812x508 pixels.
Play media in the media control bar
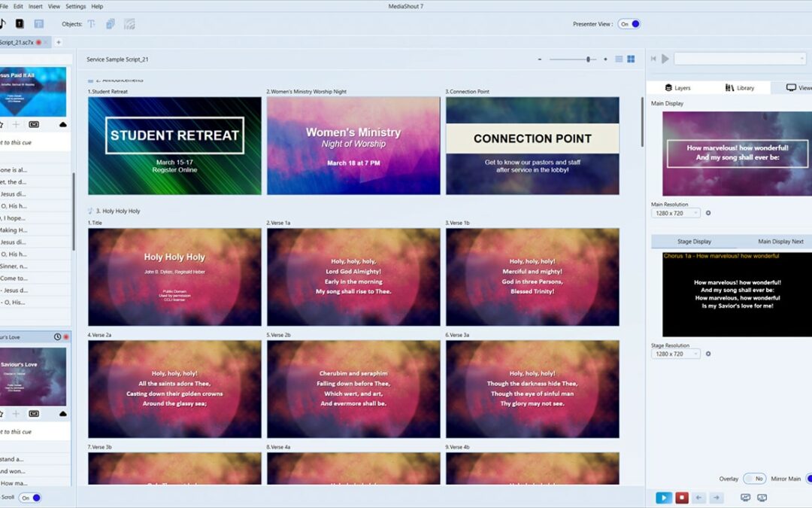pyautogui.click(x=665, y=59)
